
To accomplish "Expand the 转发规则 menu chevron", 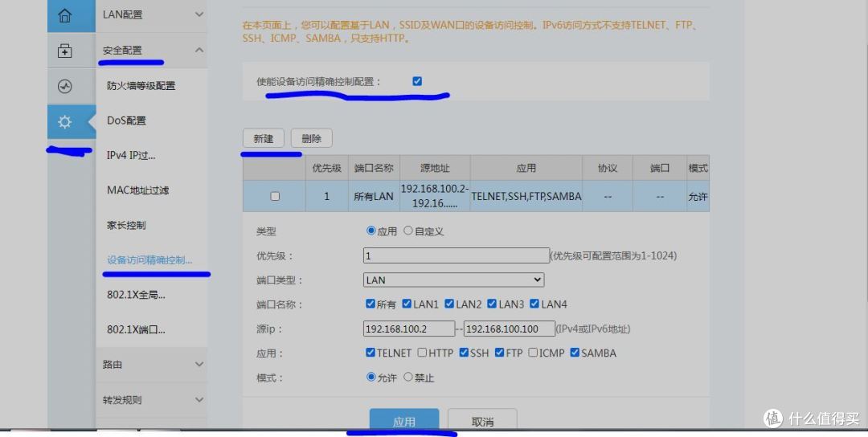I will click(x=199, y=399).
